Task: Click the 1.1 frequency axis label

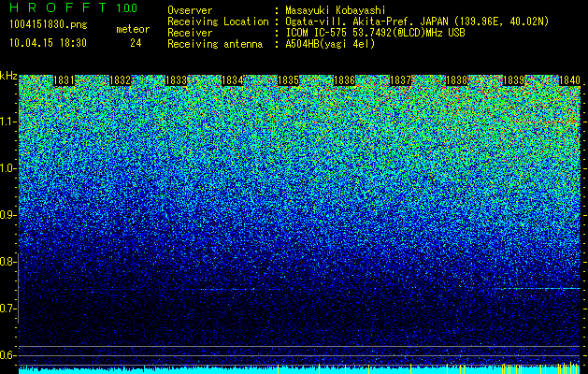Action: [x=7, y=122]
